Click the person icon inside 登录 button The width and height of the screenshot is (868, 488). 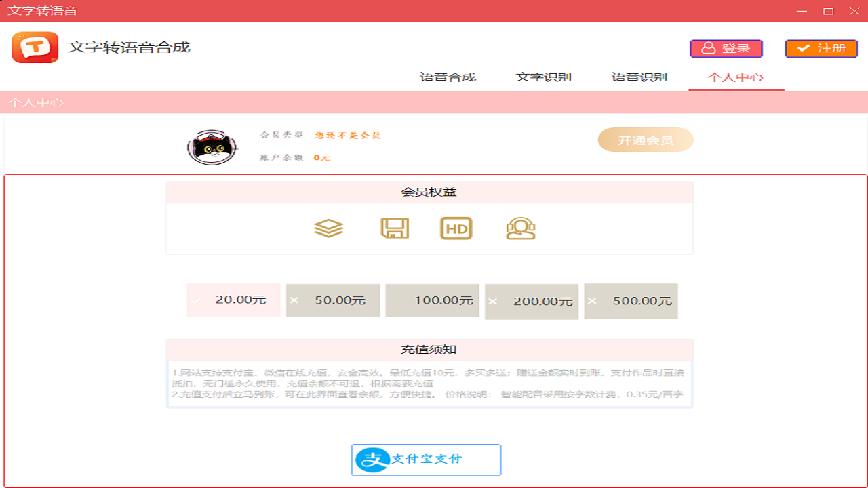[710, 48]
